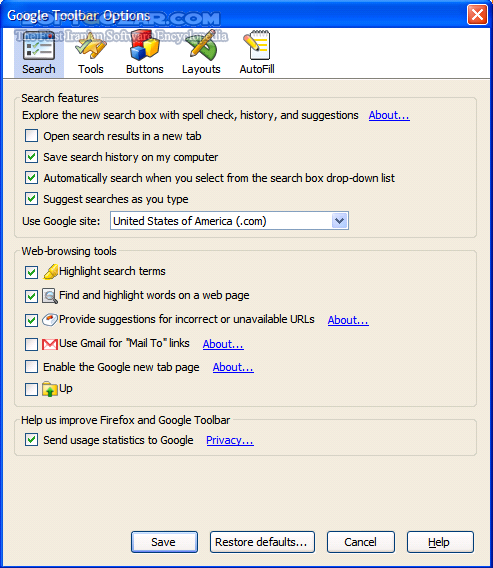Click the Gmail envelope icon
Image resolution: width=493 pixels, height=568 pixels.
pos(50,344)
